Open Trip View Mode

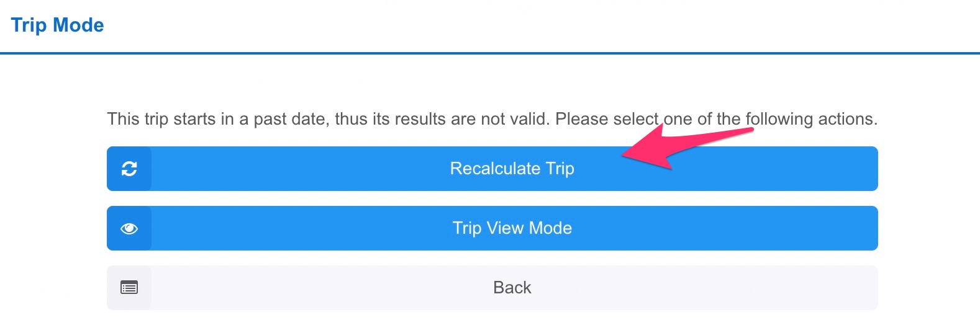492,228
